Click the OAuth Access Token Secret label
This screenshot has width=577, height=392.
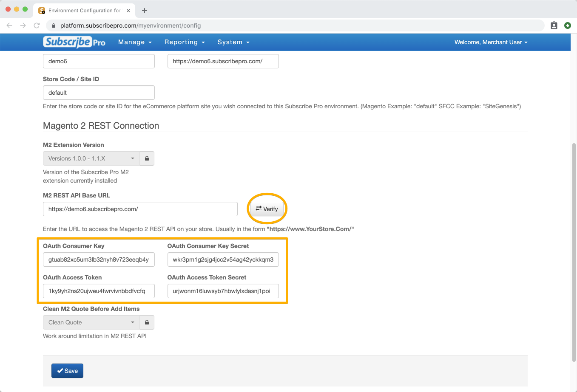click(x=207, y=277)
